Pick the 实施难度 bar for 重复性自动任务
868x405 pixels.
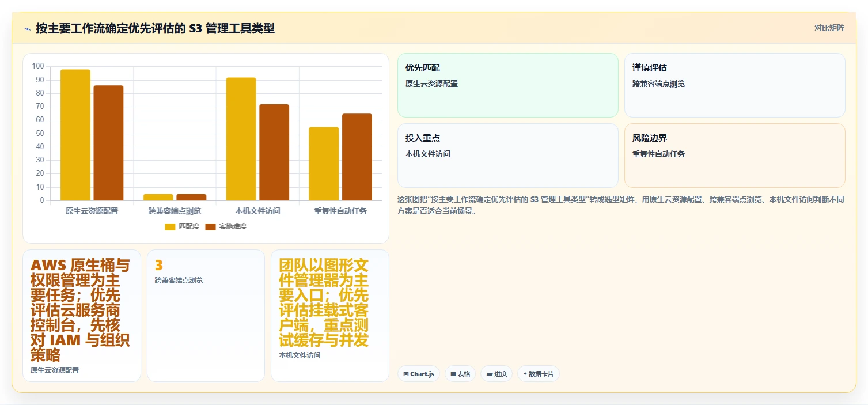[357, 157]
